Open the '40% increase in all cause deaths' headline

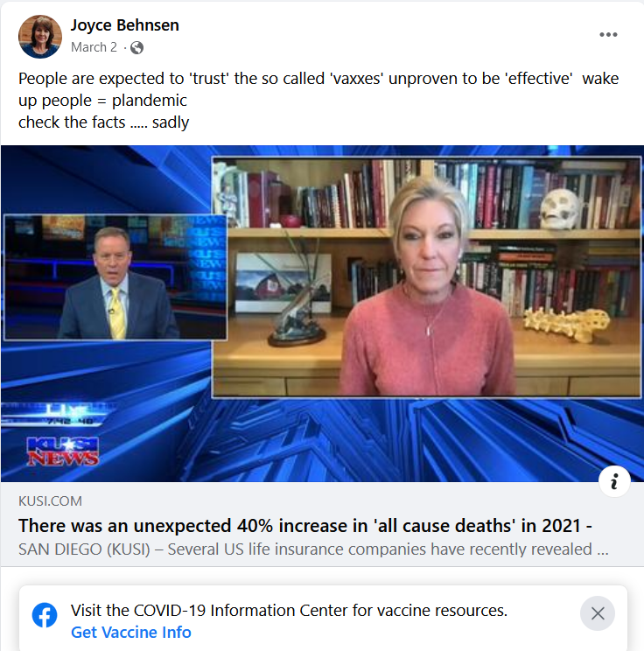305,526
